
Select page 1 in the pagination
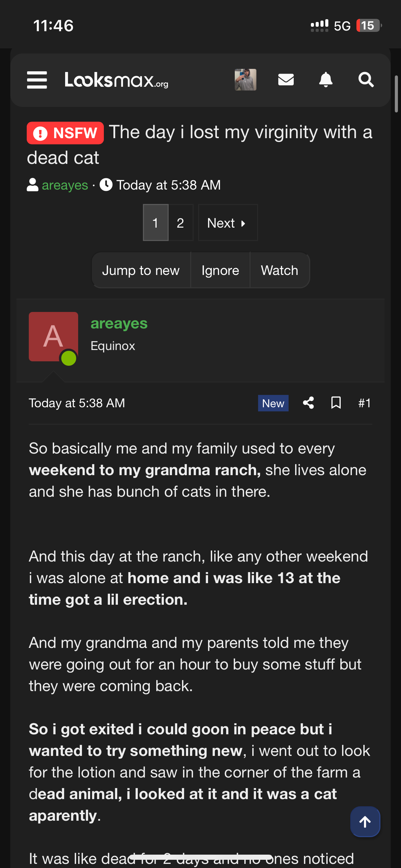tap(156, 223)
